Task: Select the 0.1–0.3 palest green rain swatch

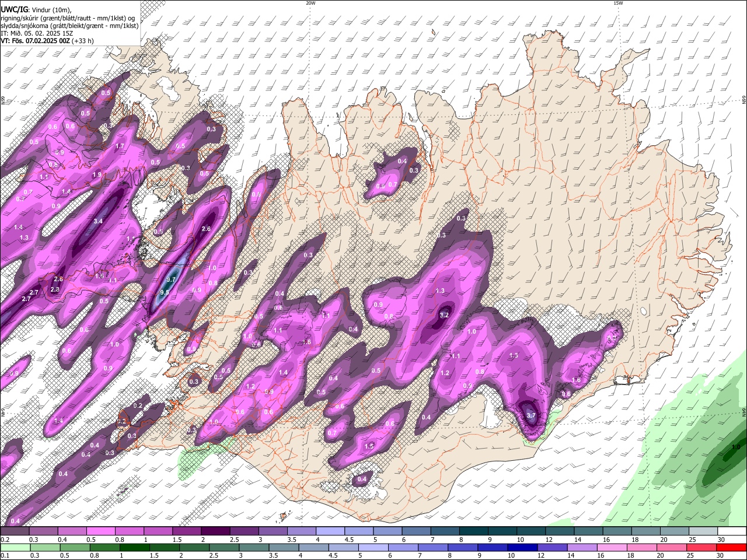Action: pyautogui.click(x=15, y=547)
